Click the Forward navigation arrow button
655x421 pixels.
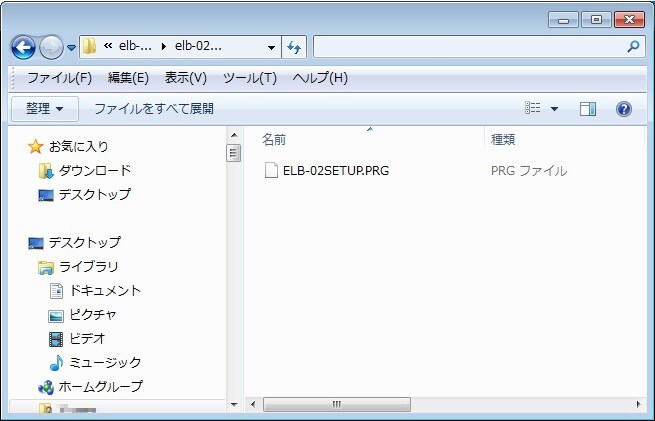point(51,46)
